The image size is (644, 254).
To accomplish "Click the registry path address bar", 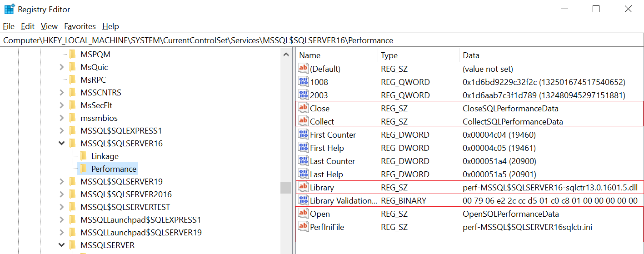I will [318, 40].
